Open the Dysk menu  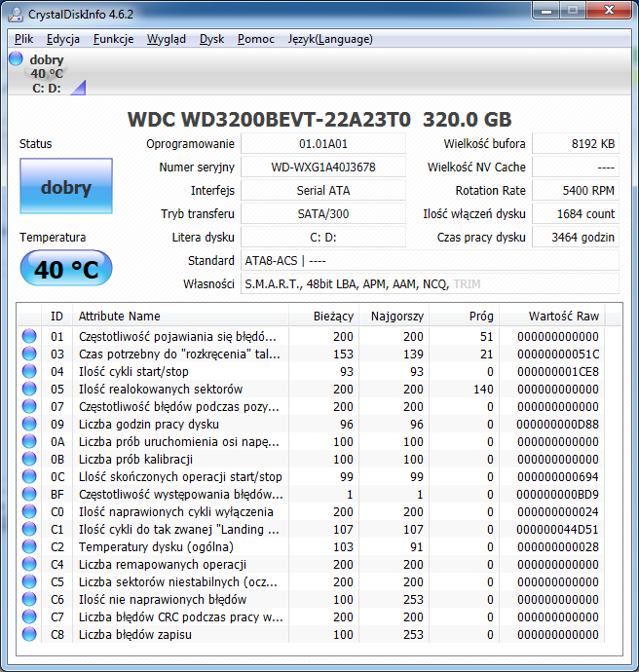pyautogui.click(x=211, y=39)
